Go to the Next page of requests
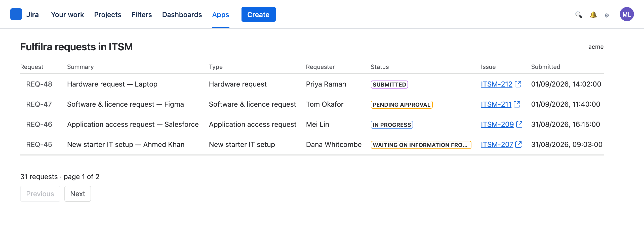Viewport: 644px width, 238px height. click(78, 194)
